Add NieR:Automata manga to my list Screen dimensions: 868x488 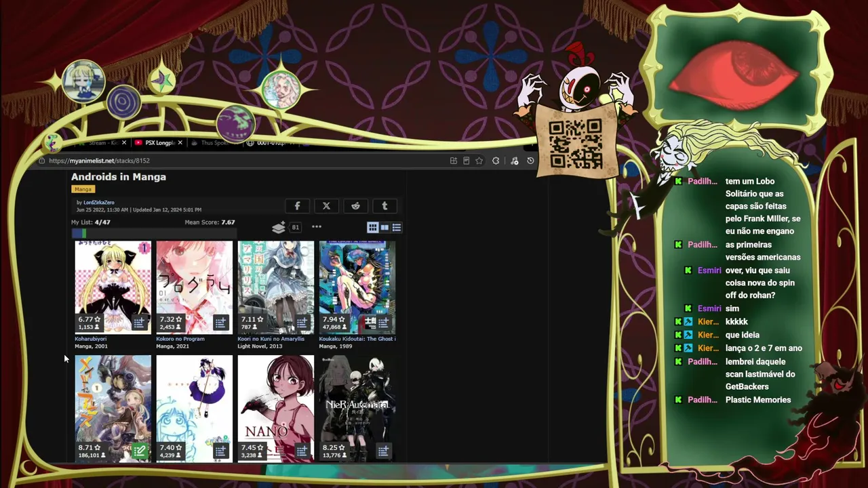(x=383, y=451)
